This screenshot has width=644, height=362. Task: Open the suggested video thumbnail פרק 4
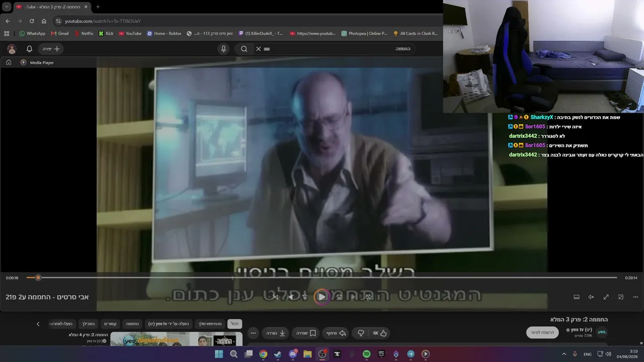tap(176, 339)
